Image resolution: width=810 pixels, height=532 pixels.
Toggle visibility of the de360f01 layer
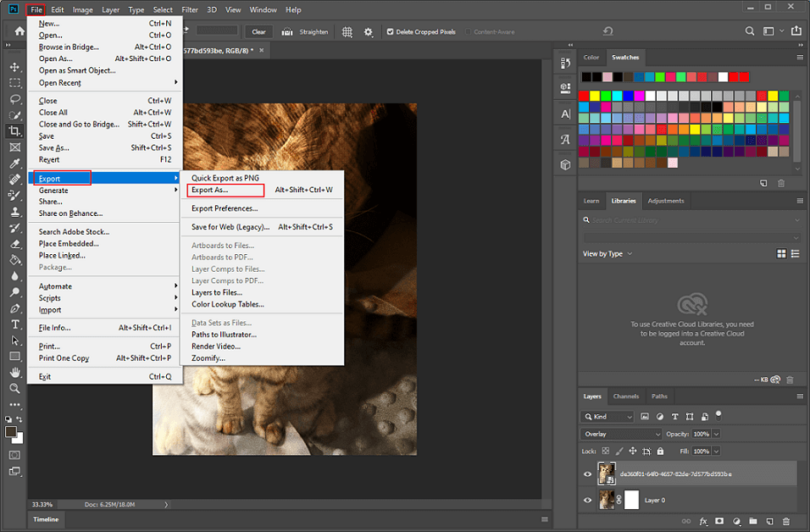point(587,473)
